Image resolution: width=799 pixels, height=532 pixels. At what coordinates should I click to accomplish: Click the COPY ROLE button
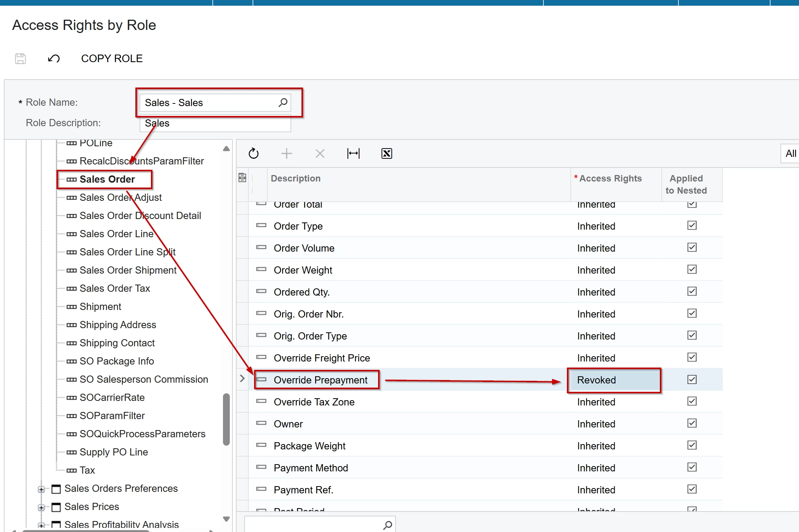[x=112, y=59]
